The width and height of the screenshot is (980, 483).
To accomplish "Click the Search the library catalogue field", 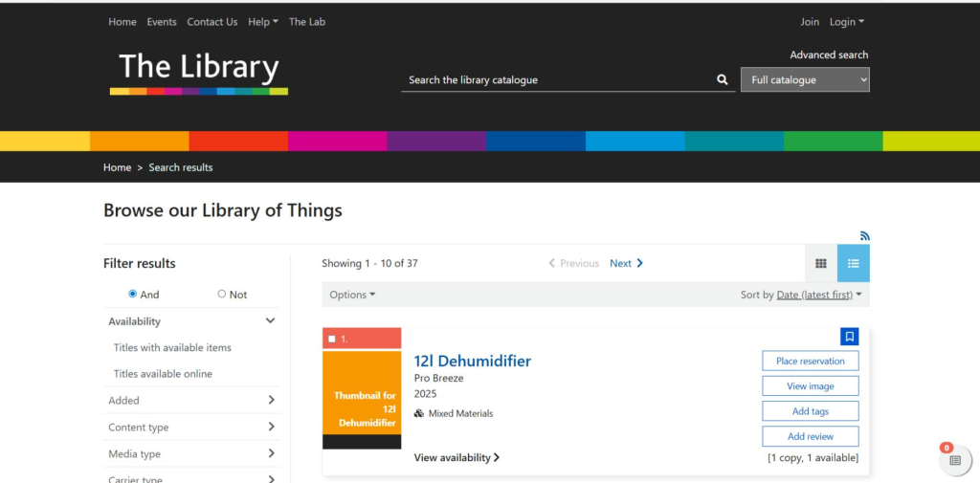I will click(555, 80).
